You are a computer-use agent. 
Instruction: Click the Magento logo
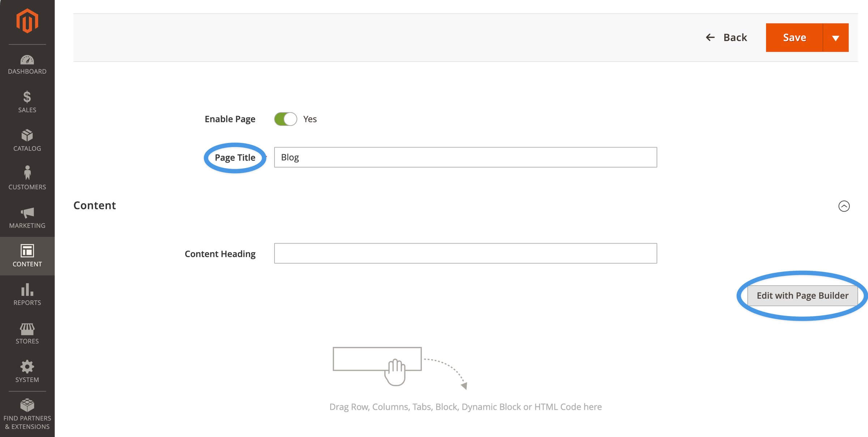tap(27, 21)
